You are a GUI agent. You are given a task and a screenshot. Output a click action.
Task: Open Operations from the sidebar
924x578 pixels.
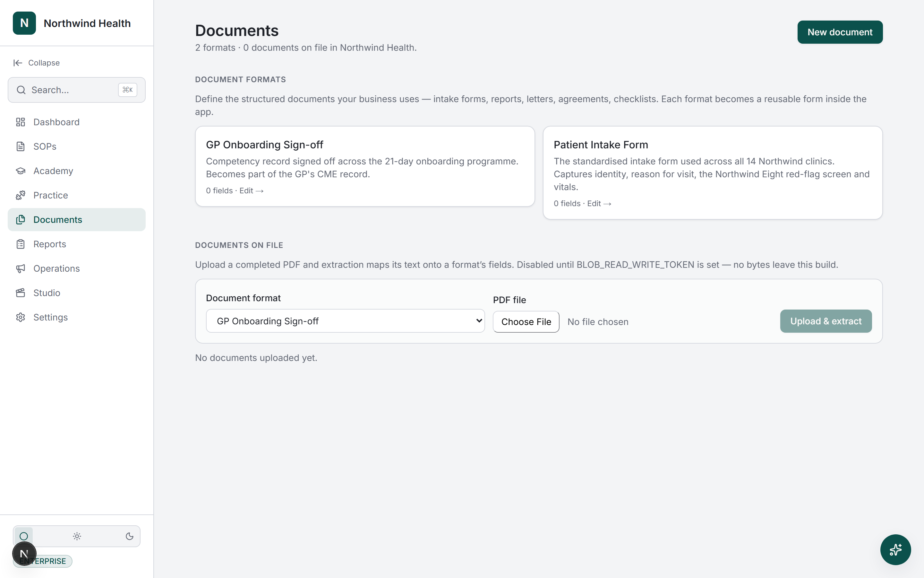[76, 268]
